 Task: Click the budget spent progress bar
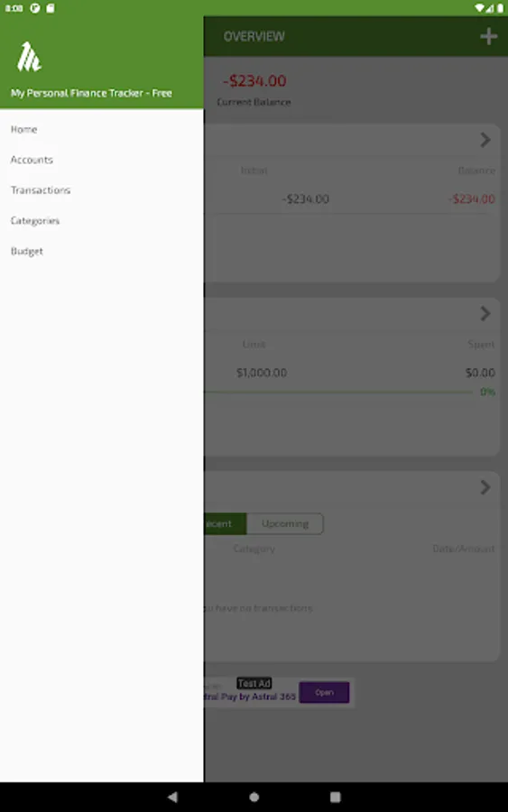click(338, 392)
